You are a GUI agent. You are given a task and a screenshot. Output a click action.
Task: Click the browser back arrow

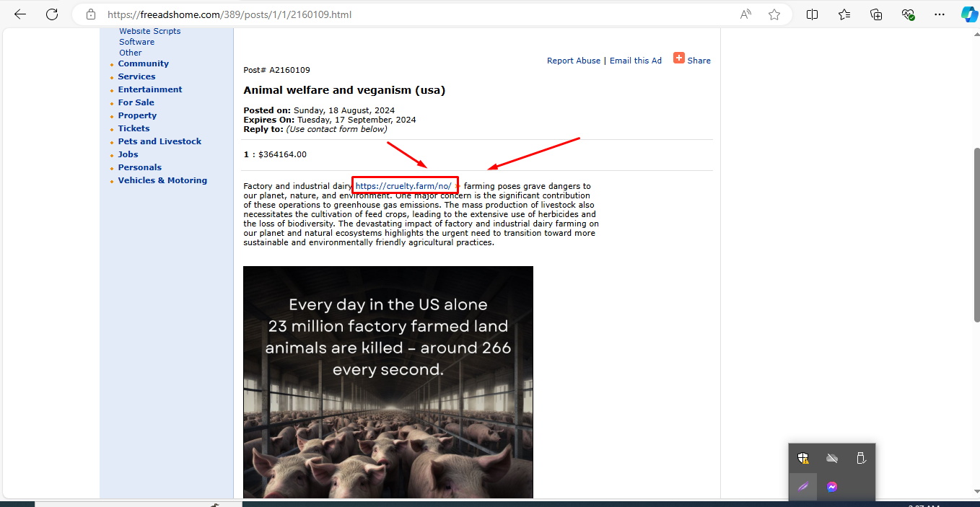20,14
